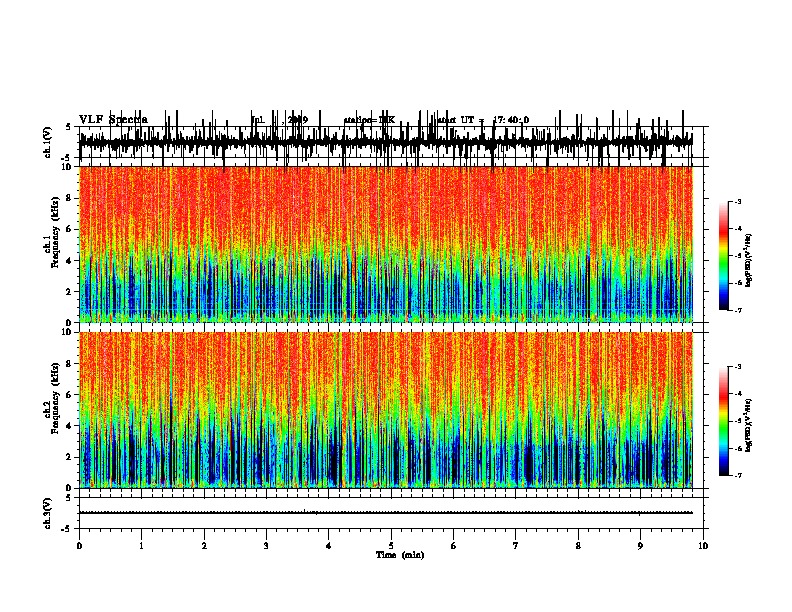The image size is (792, 612).
Task: Click the "7" tick on the time axis
Action: coord(516,546)
